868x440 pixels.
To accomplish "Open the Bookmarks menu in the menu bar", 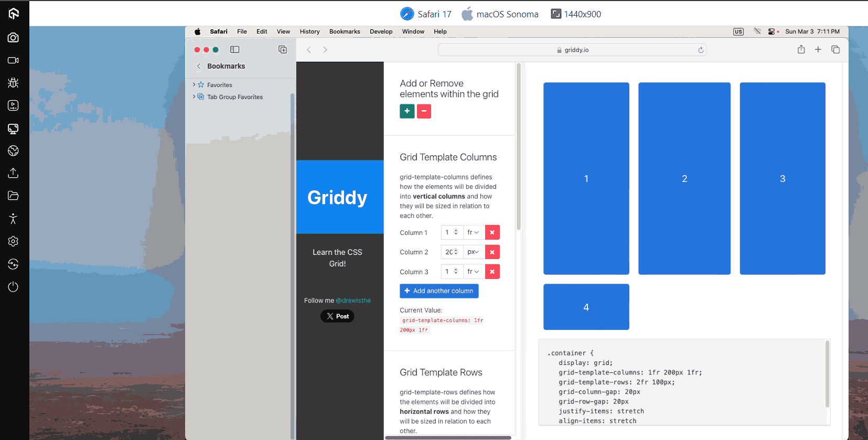I will click(345, 31).
